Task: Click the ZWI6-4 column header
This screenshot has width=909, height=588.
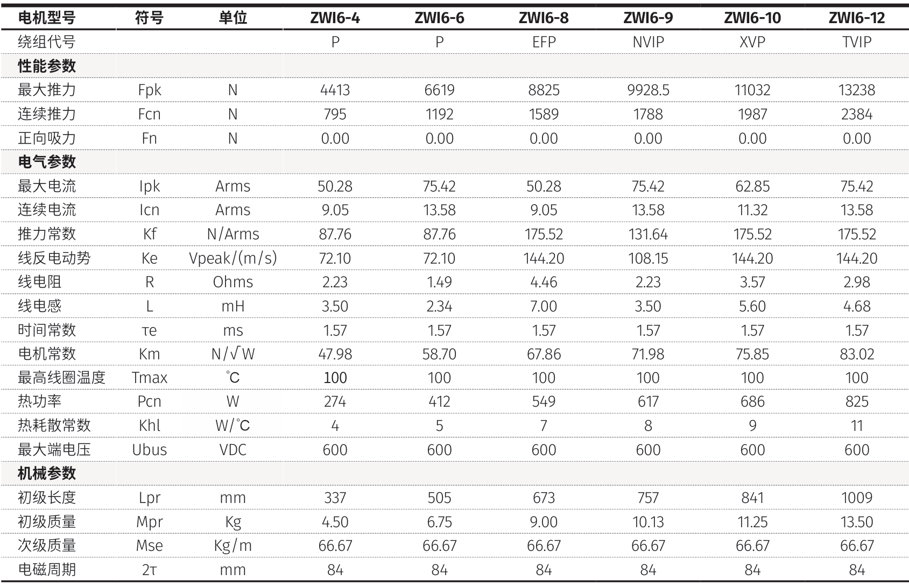Action: click(x=335, y=18)
